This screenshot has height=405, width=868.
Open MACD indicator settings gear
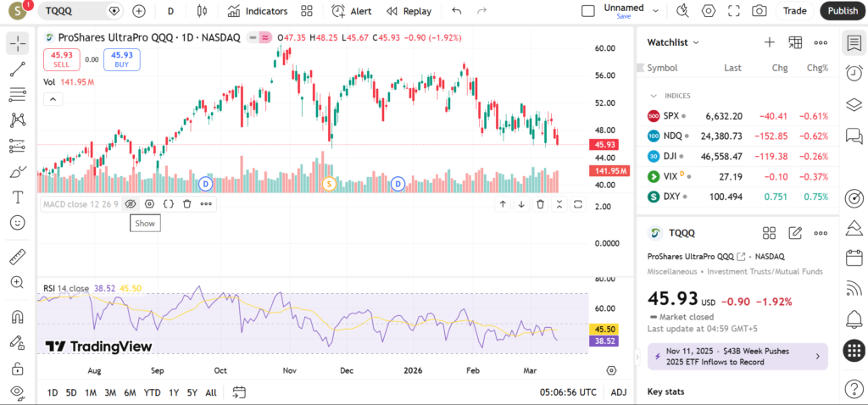(150, 203)
